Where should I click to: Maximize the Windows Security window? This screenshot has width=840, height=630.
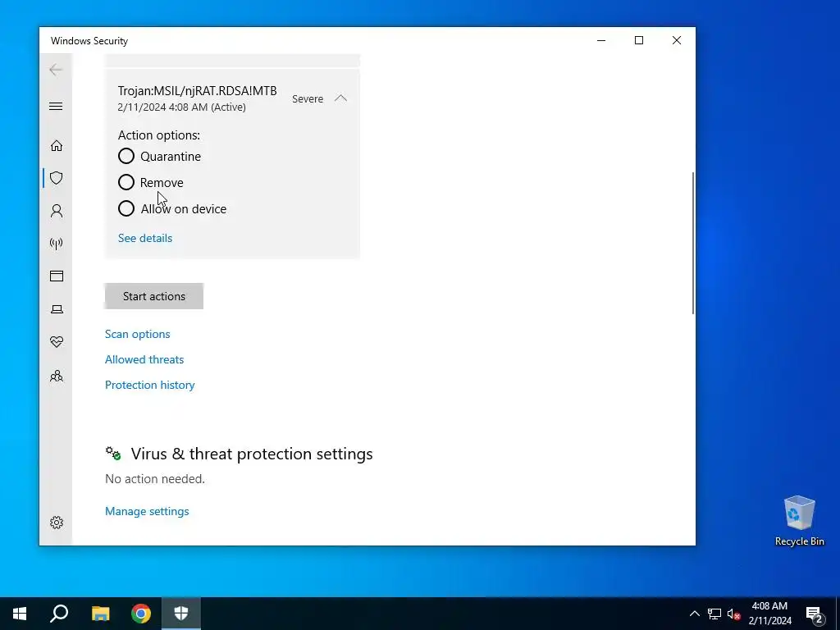[638, 41]
